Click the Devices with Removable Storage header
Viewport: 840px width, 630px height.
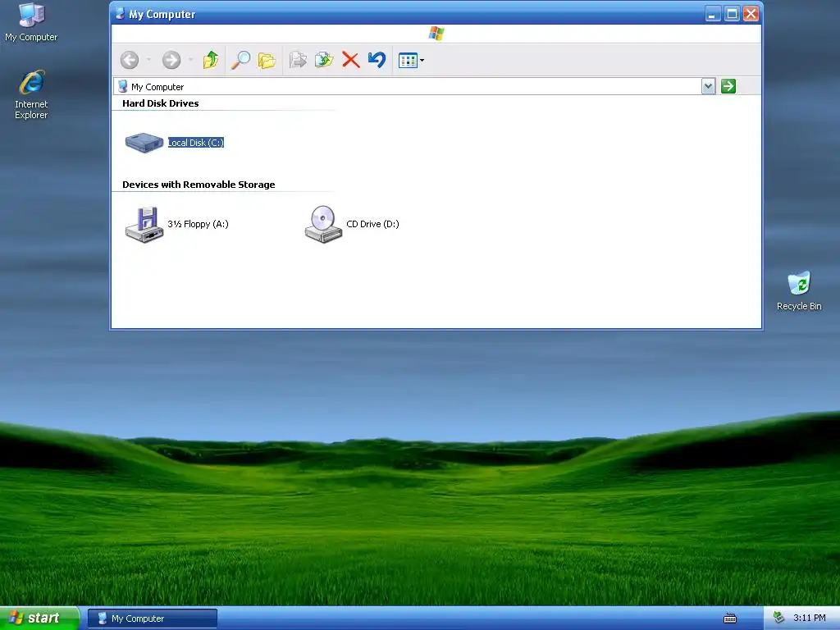pyautogui.click(x=199, y=185)
